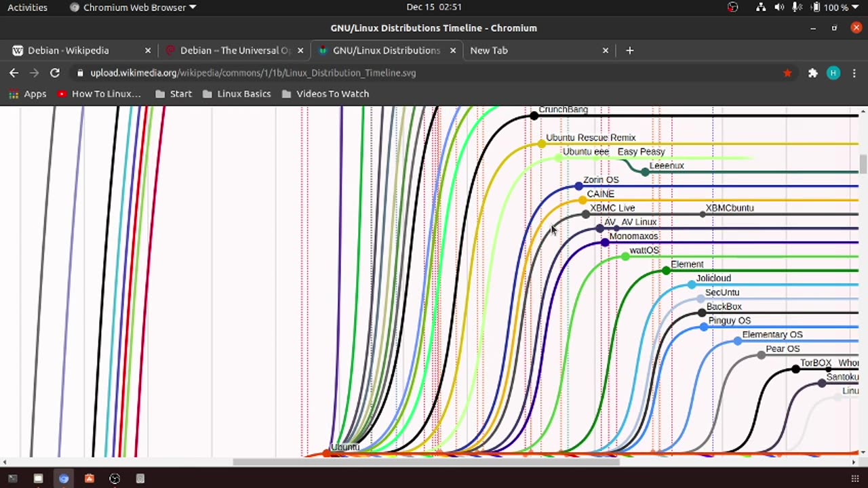
Task: Open the Apps grid shortcut
Action: pyautogui.click(x=27, y=94)
